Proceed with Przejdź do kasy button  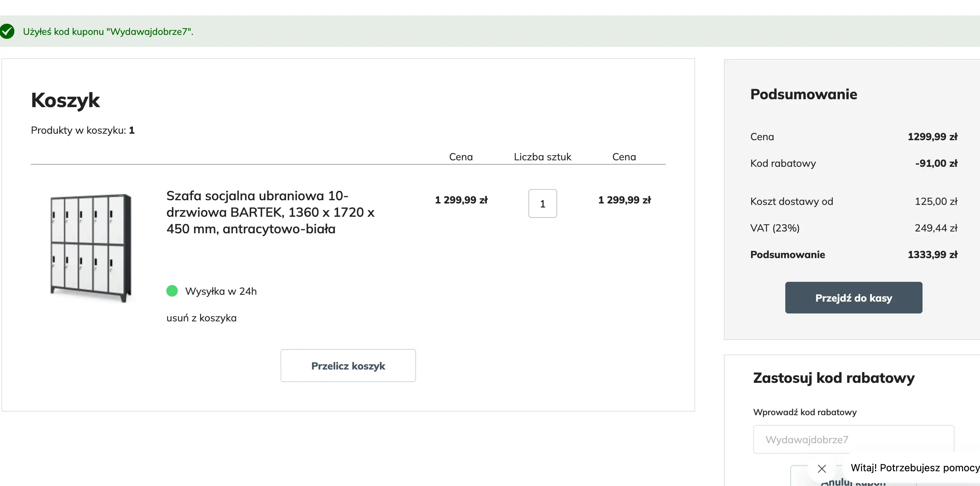click(x=853, y=298)
